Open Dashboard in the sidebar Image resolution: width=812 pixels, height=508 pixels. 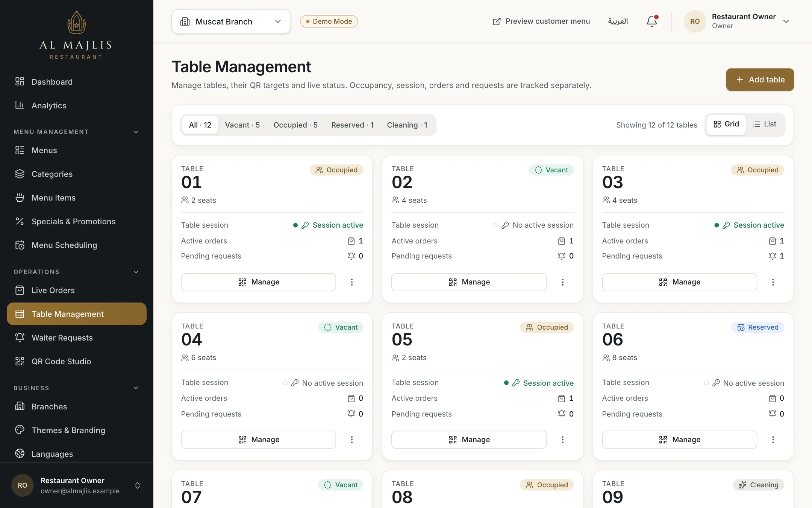(76, 82)
